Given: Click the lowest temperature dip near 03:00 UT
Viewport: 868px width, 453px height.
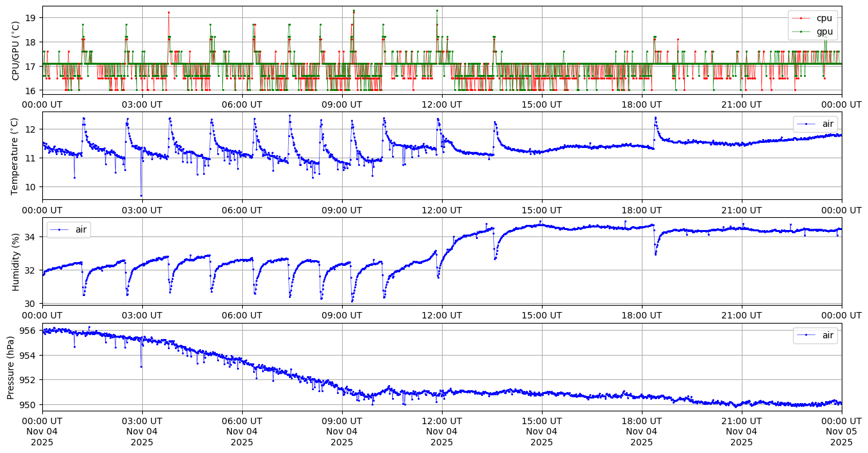Looking at the screenshot, I should (141, 195).
